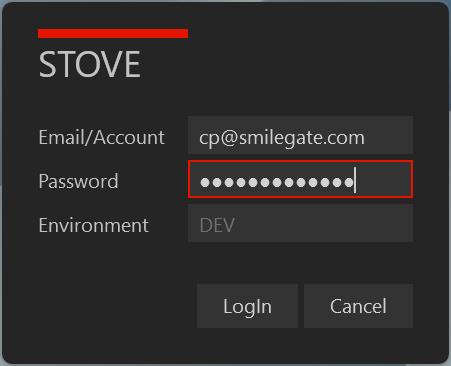The image size is (451, 366).
Task: Click the STOVE title text
Action: tap(89, 64)
